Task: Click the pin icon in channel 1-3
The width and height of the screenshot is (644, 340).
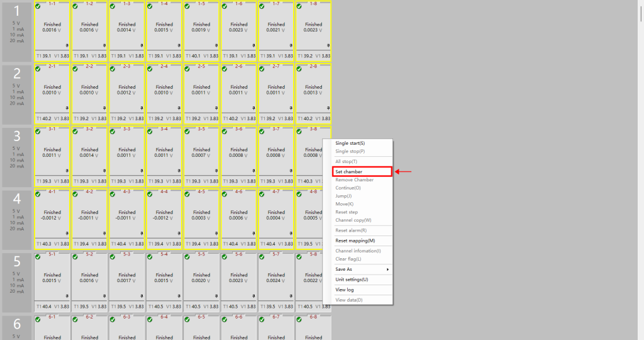Action: 142,45
